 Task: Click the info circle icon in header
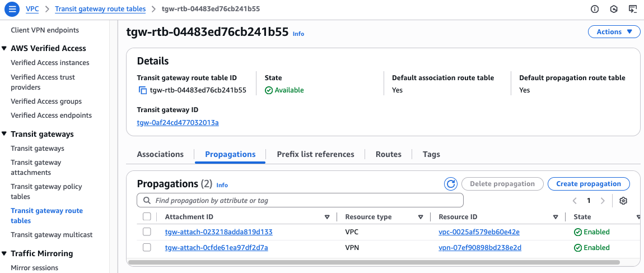coord(595,9)
